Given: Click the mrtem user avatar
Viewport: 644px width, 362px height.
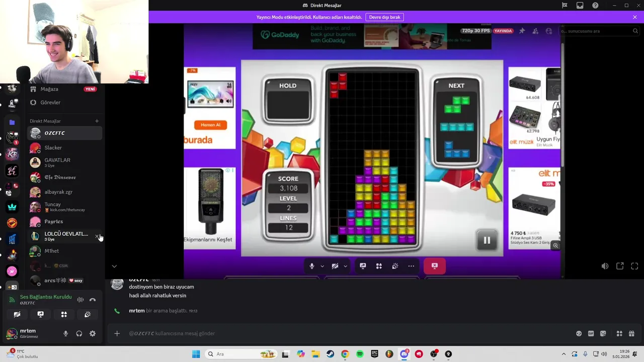Looking at the screenshot, I should click(11, 333).
